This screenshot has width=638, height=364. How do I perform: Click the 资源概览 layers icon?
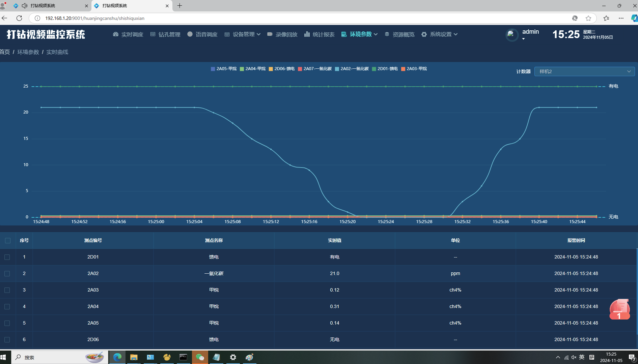coord(387,34)
